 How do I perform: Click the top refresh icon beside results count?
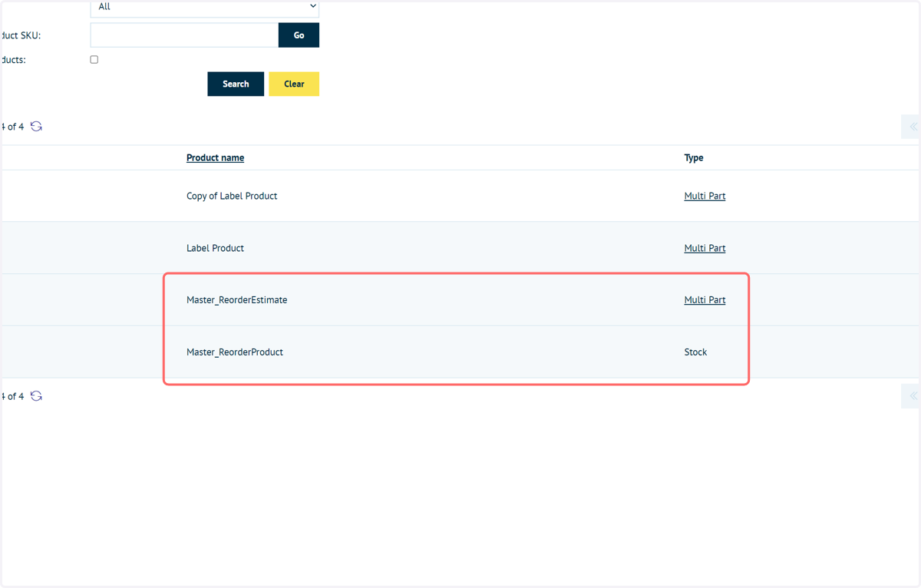click(36, 127)
